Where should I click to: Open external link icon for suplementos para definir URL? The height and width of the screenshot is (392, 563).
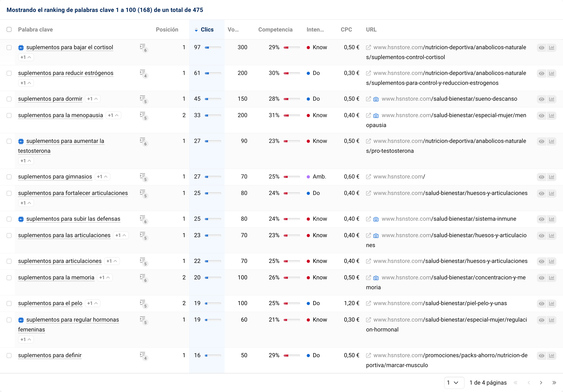[x=368, y=355]
